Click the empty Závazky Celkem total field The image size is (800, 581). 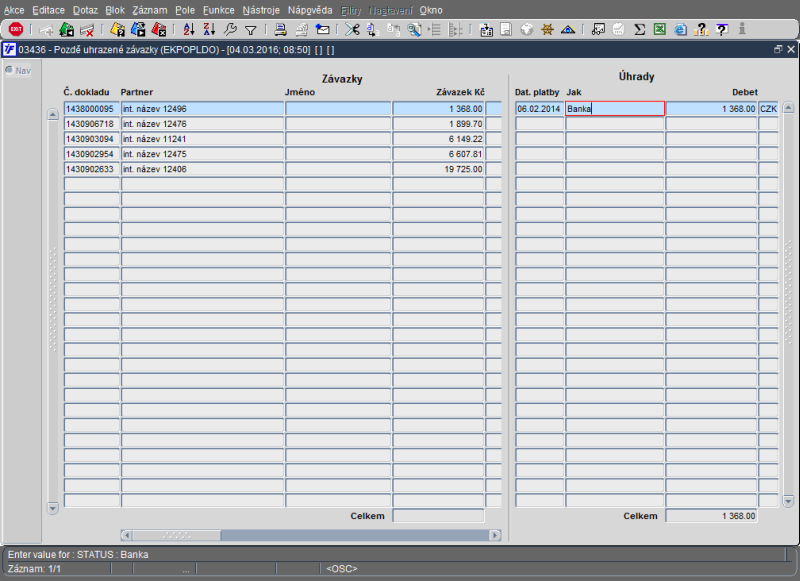point(438,516)
